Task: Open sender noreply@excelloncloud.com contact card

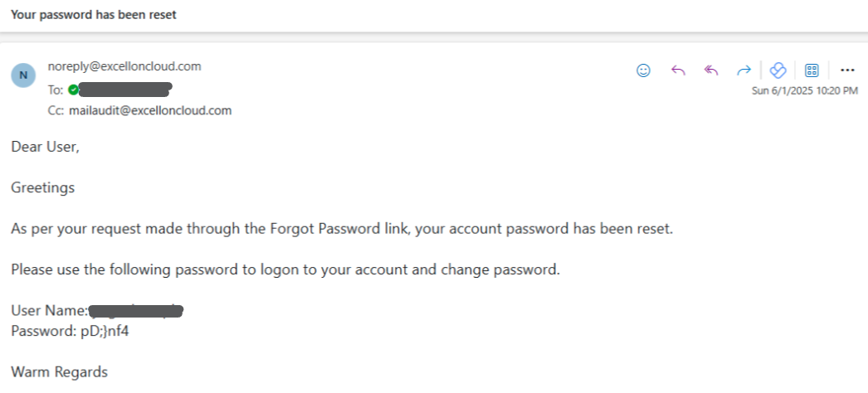Action: [x=124, y=66]
